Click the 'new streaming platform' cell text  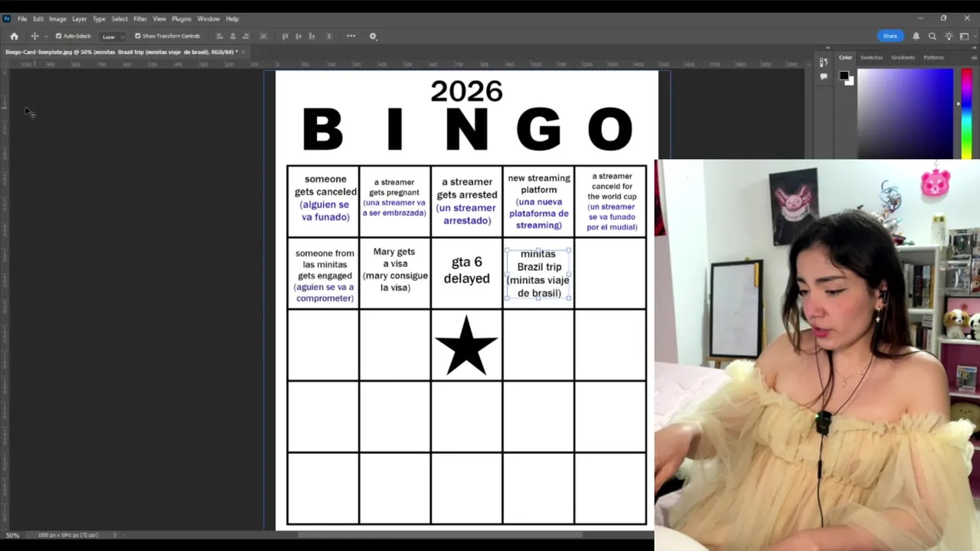coord(539,201)
